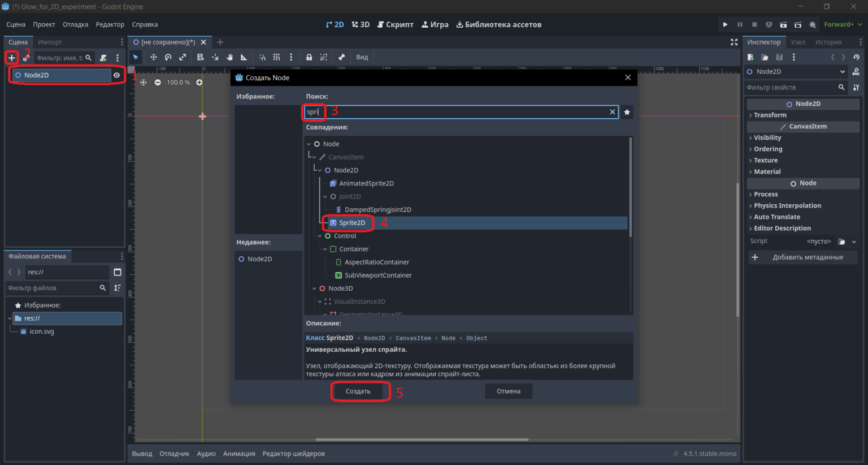Open renderer dropdown Forward+
The height and width of the screenshot is (465, 868).
tap(843, 24)
